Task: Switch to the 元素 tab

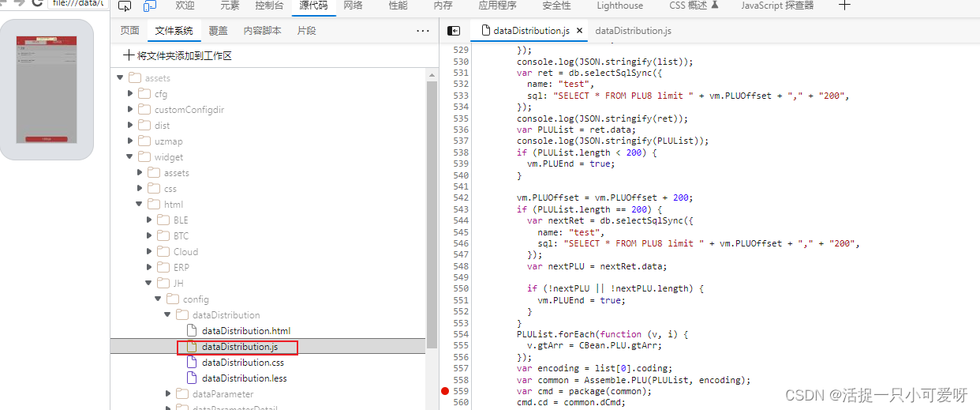Action: (230, 6)
